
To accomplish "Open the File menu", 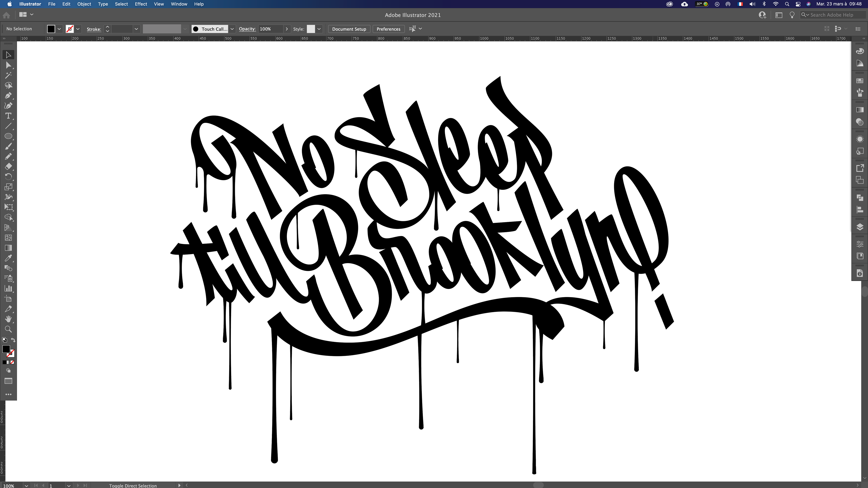I will (52, 4).
